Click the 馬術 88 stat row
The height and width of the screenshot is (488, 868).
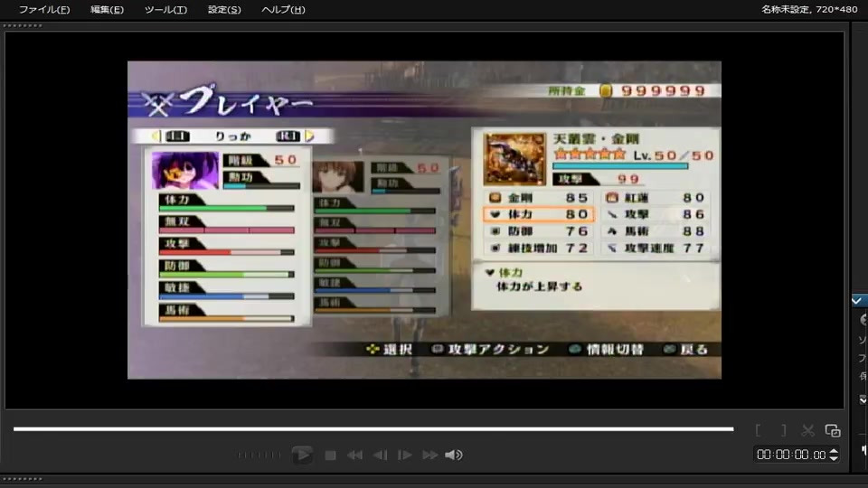tap(655, 231)
